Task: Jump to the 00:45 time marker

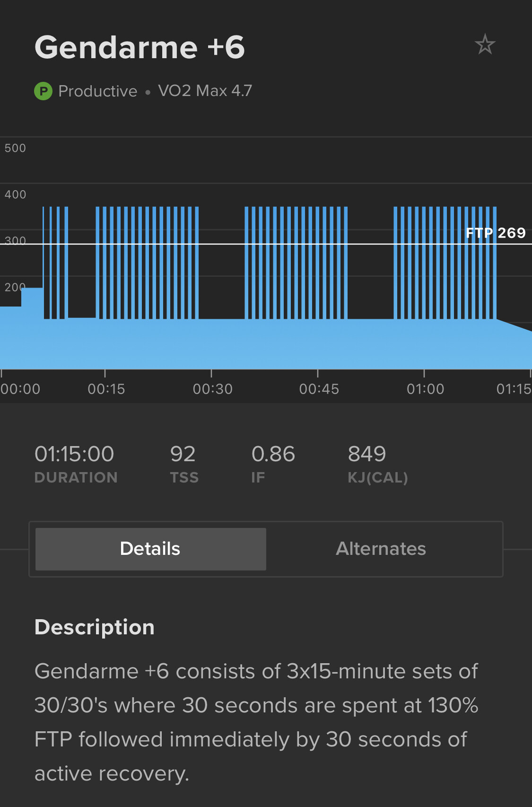Action: click(x=319, y=389)
